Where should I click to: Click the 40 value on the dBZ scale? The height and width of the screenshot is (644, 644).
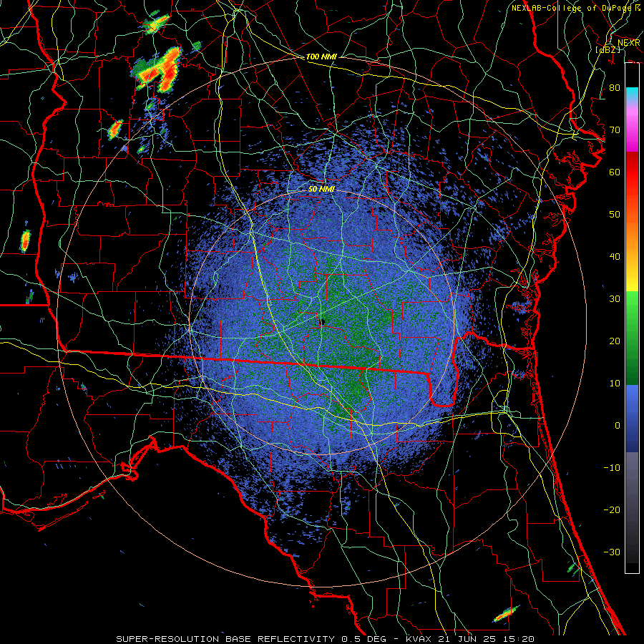[615, 257]
